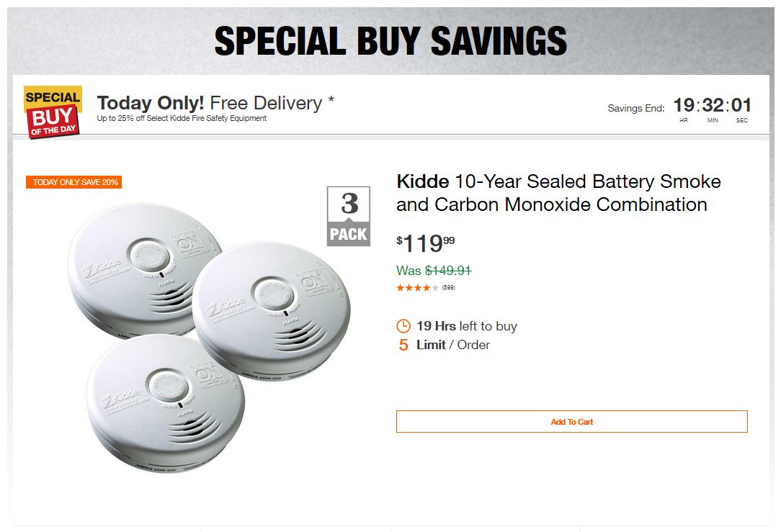This screenshot has height=532, width=781.
Task: Select the Today Only Save 20% tag
Action: [x=74, y=182]
